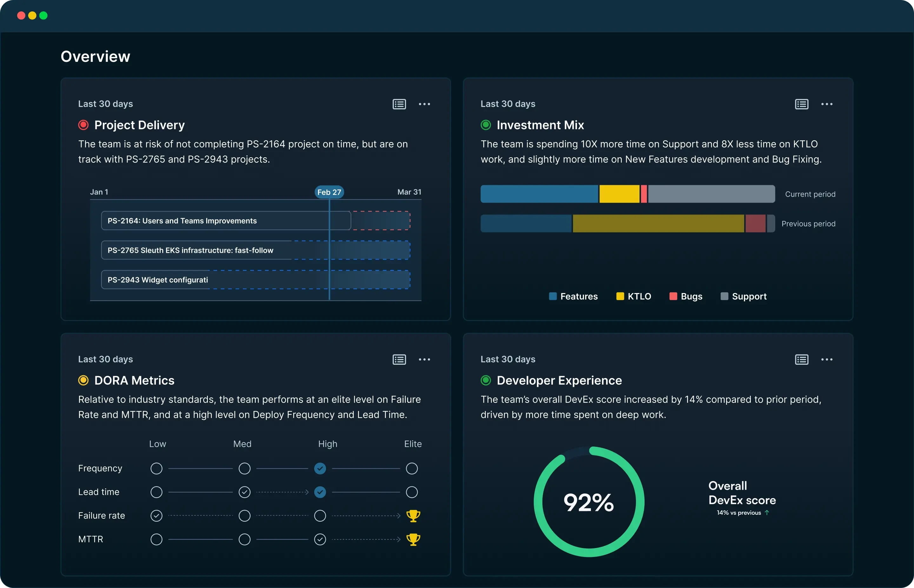Select Frequency High checked circle
Screen dimensions: 914x588
[320, 468]
